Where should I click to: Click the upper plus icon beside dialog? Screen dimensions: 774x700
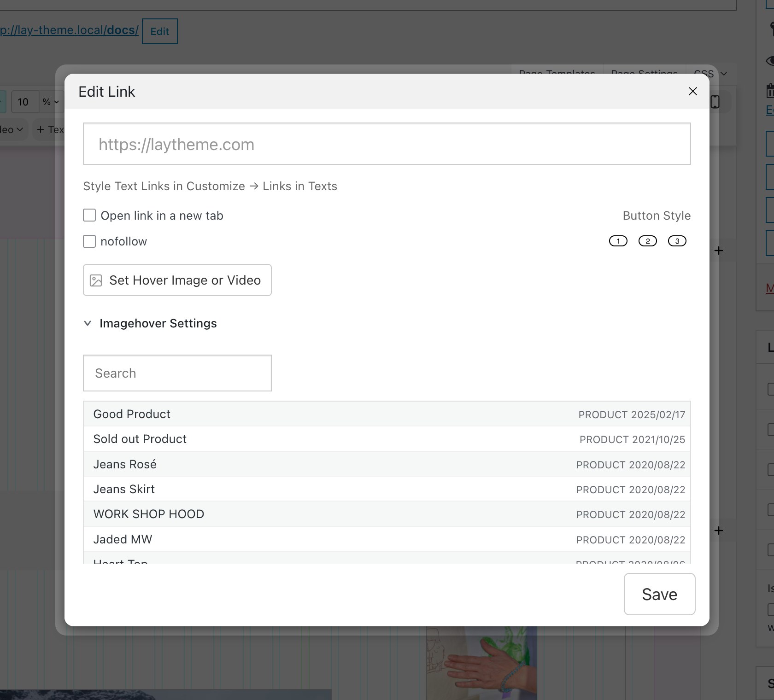(719, 251)
